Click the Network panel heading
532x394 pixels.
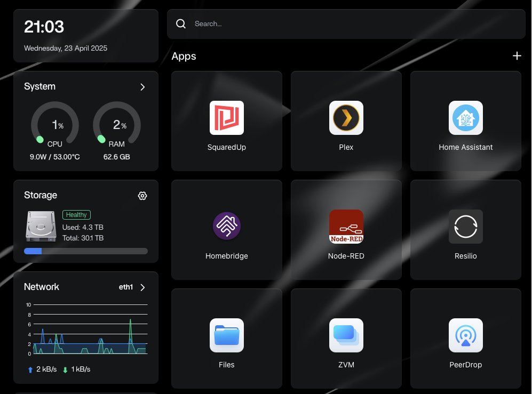pyautogui.click(x=42, y=287)
